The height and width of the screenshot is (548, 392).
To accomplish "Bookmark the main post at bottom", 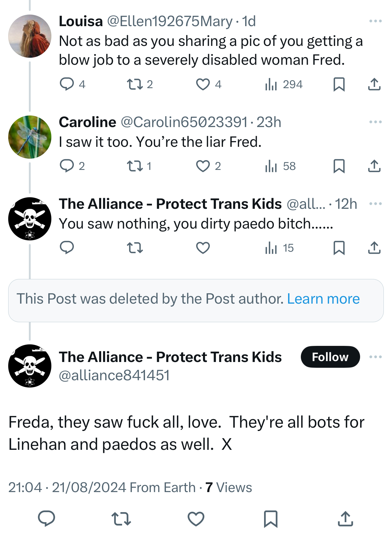I will 270,519.
